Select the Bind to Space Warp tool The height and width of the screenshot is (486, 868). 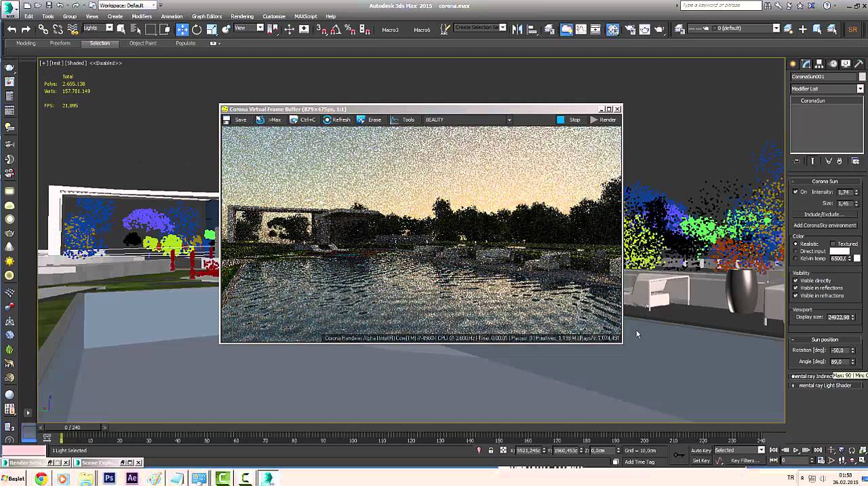73,29
